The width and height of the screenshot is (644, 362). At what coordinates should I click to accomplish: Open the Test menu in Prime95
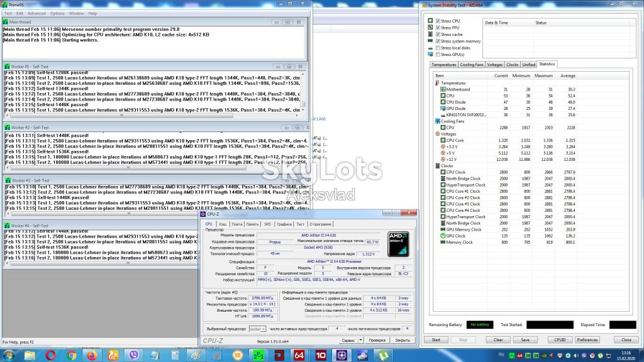pos(8,13)
